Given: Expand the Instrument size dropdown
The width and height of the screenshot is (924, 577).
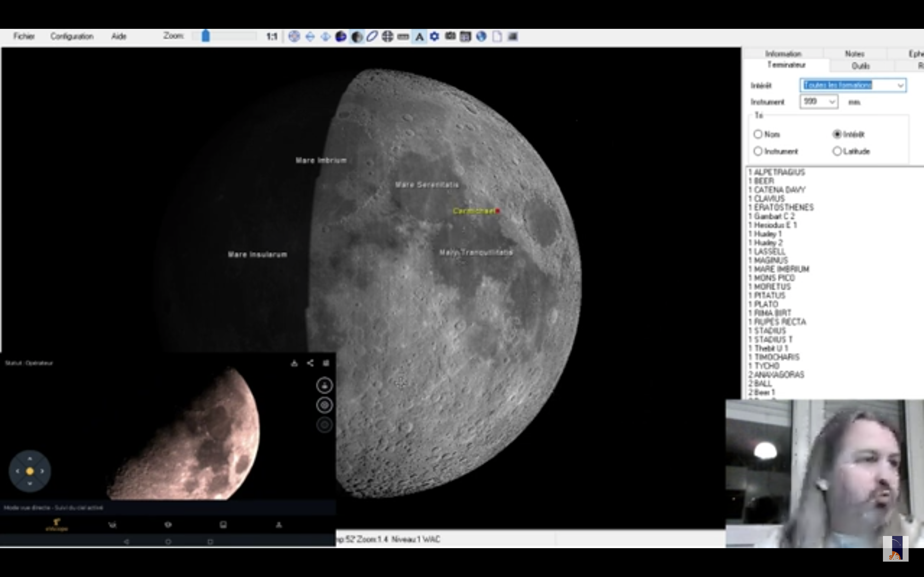Looking at the screenshot, I should (832, 102).
